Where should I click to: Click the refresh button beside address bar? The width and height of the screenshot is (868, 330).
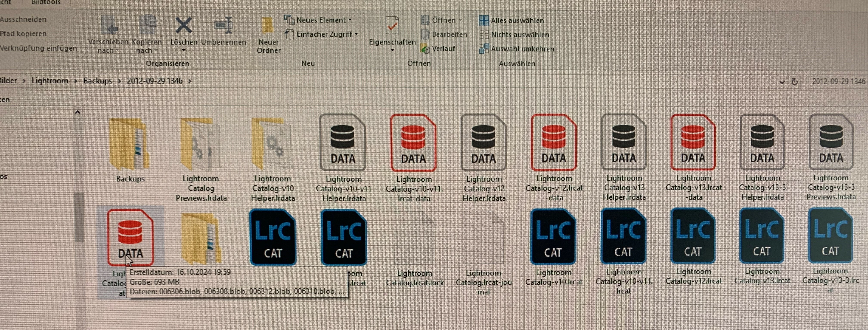(795, 82)
